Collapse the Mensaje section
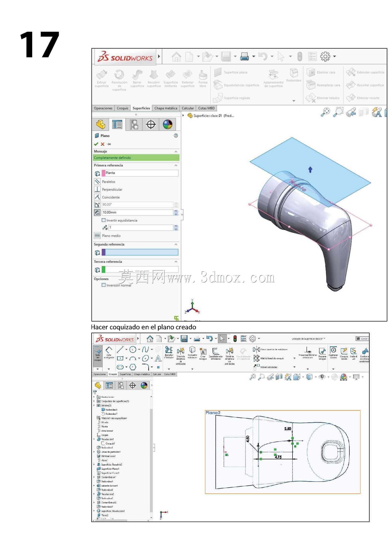This screenshot has width=392, height=554. tap(176, 152)
